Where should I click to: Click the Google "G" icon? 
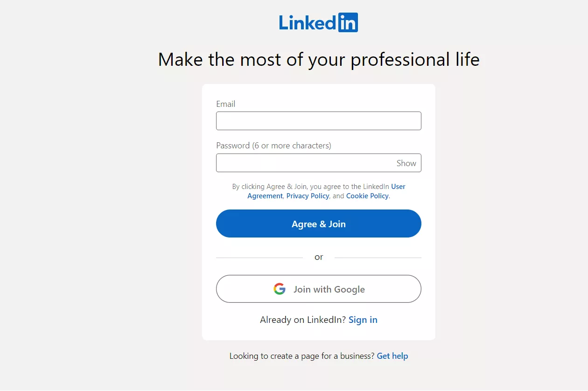[x=280, y=289]
